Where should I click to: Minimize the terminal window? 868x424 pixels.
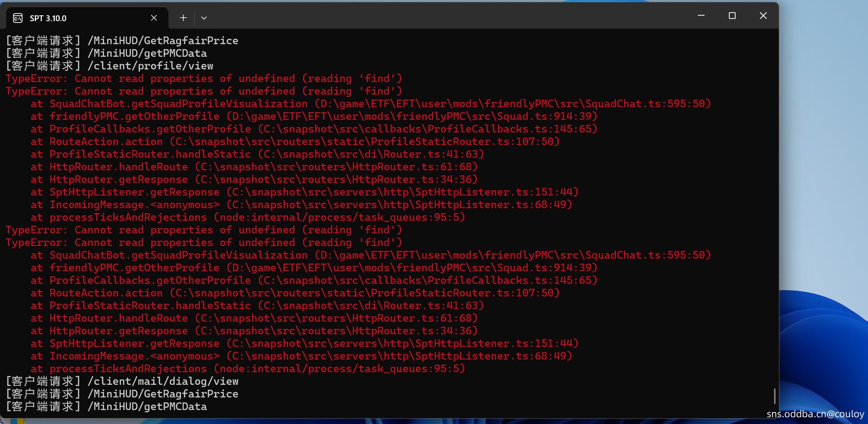click(701, 16)
